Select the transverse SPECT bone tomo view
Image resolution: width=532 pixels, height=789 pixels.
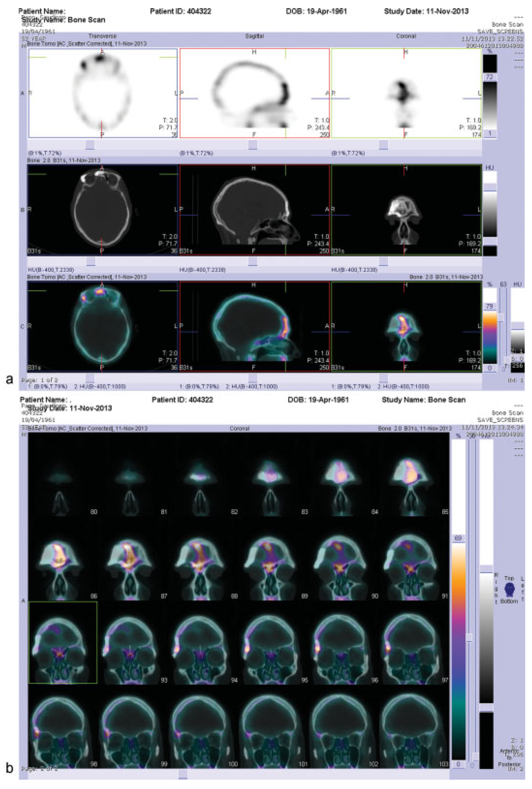point(102,93)
